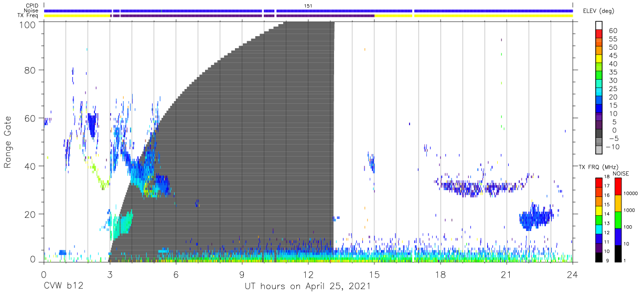Pick the yellow segment of the NOISE colorbar
Screen dimensions: 644x297
click(617, 203)
